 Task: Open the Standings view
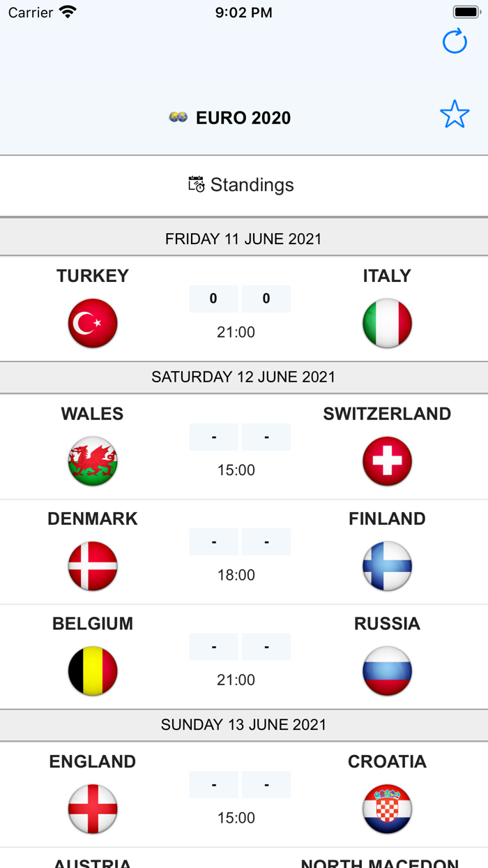tap(252, 184)
